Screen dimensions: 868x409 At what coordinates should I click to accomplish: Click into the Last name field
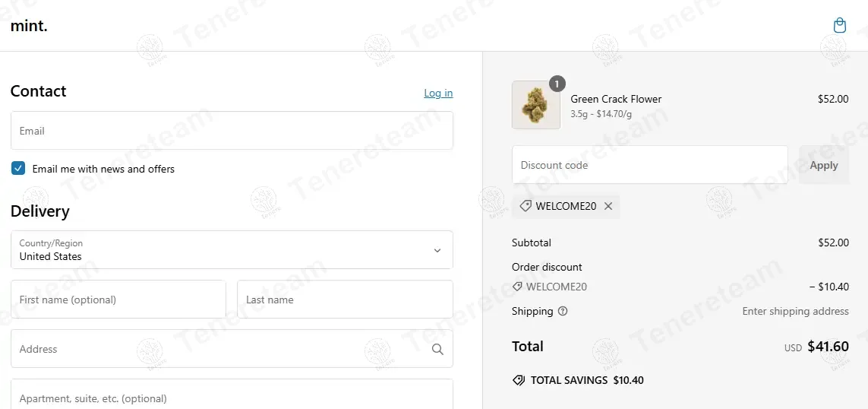pyautogui.click(x=345, y=300)
